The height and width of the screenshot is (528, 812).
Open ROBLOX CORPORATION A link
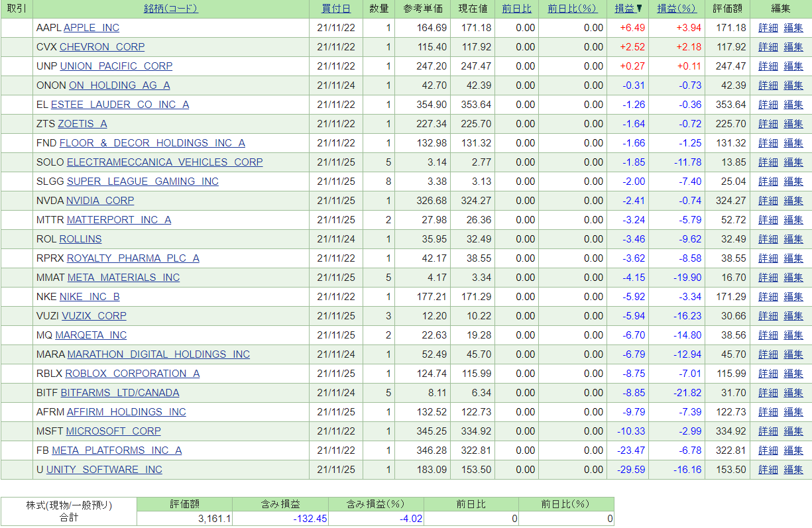[133, 374]
